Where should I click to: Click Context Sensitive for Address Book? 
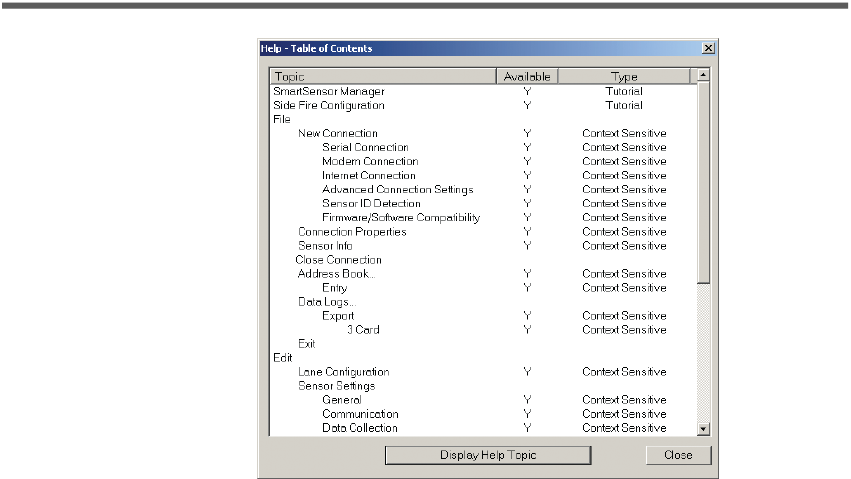(x=624, y=274)
